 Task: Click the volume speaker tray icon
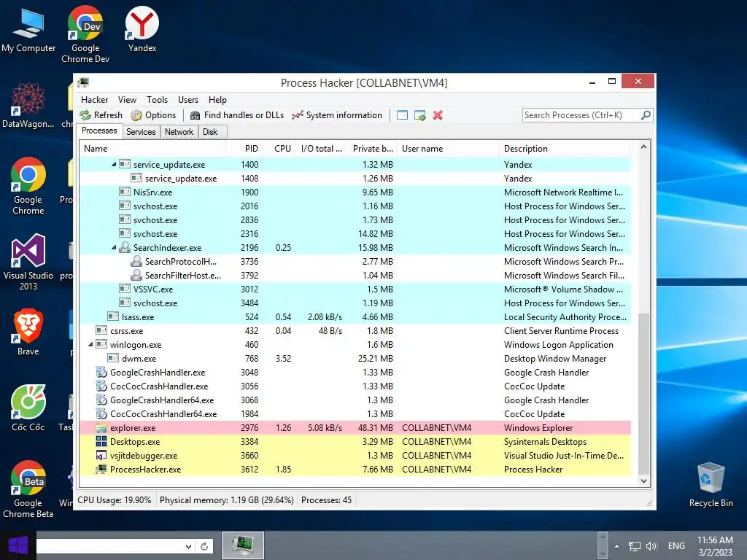click(x=651, y=546)
